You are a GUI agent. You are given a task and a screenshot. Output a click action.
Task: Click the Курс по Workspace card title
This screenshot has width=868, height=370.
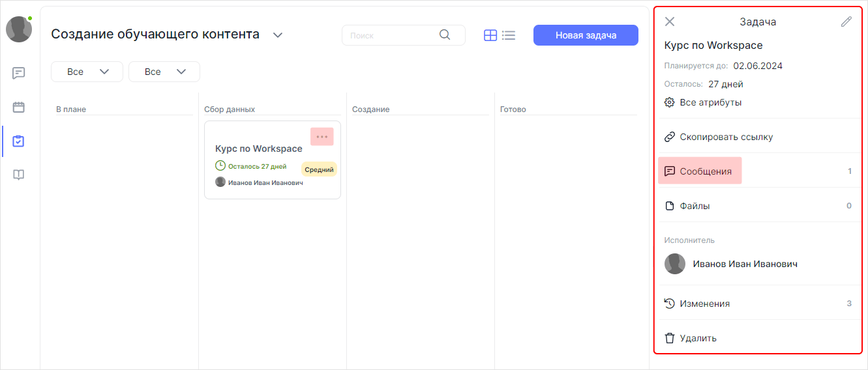click(x=259, y=149)
